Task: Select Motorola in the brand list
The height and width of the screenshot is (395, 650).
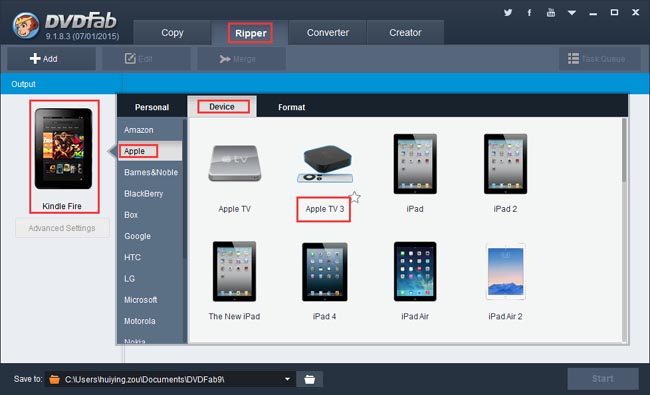Action: click(x=150, y=321)
